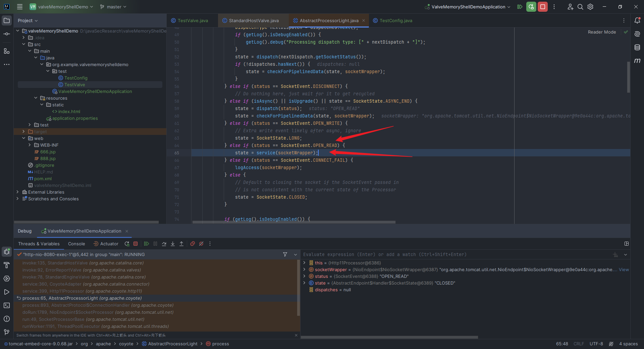The width and height of the screenshot is (644, 349).
Task: Toggle debug layout settings icon
Action: pyautogui.click(x=626, y=244)
